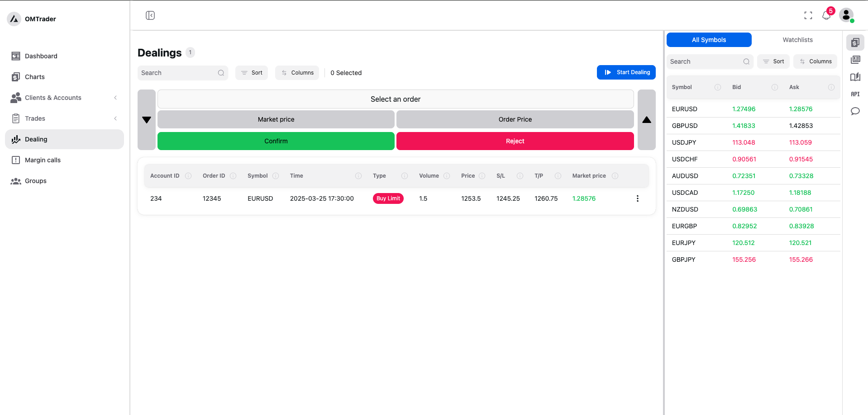Open the user profile avatar menu
868x415 pixels.
(846, 15)
